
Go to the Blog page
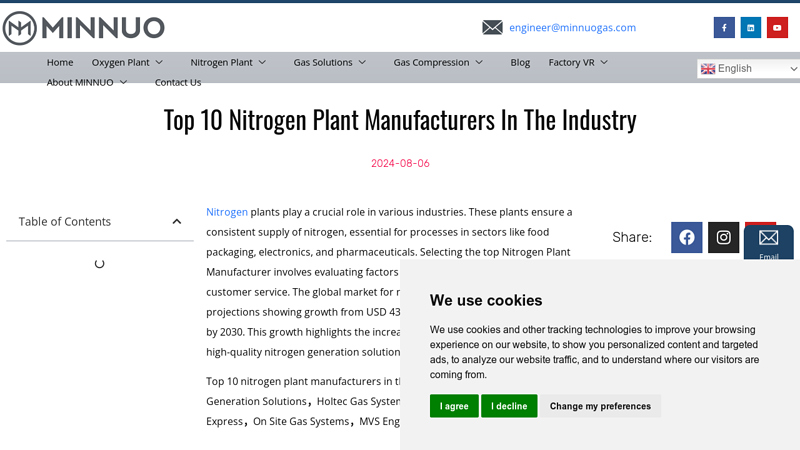click(520, 62)
